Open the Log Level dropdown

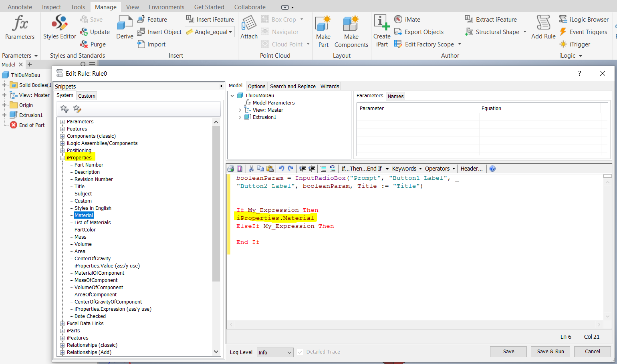275,352
